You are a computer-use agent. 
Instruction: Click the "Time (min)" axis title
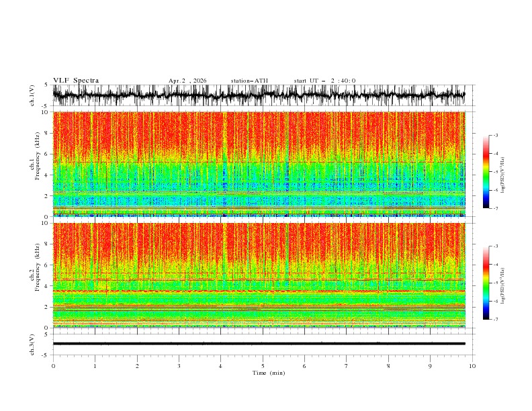pyautogui.click(x=269, y=373)
